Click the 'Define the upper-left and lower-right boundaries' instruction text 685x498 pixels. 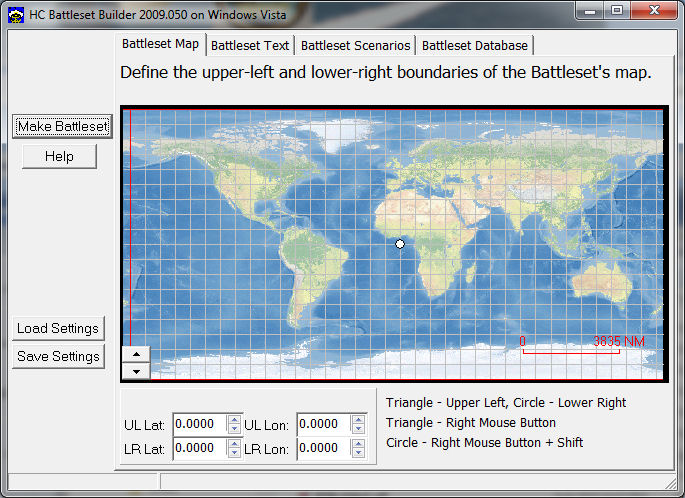386,73
